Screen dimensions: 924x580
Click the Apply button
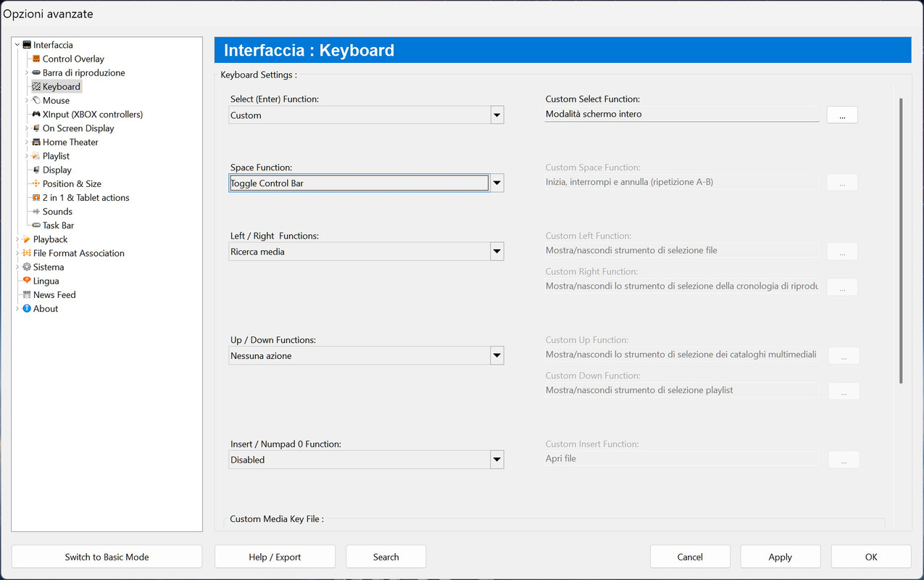click(x=780, y=557)
